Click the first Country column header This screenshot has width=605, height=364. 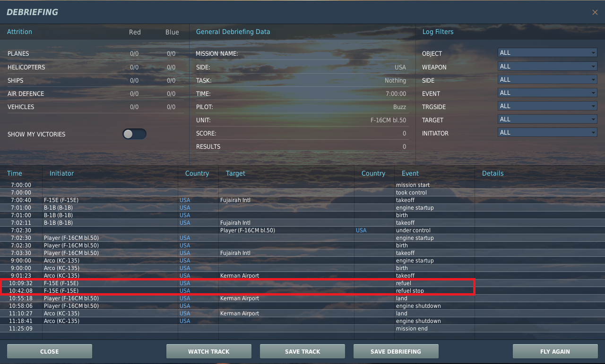tap(197, 173)
